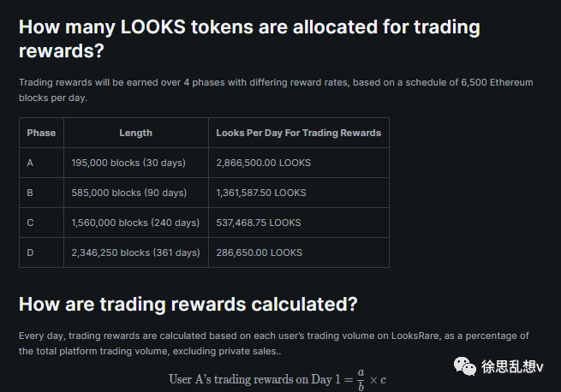
Task: Click the Phase C row cell
Action: (41, 223)
